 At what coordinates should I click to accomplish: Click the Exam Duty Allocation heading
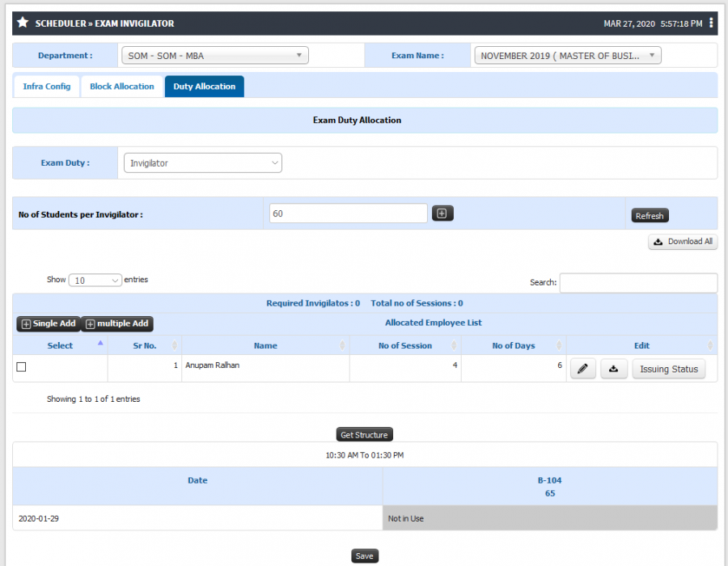pos(357,120)
